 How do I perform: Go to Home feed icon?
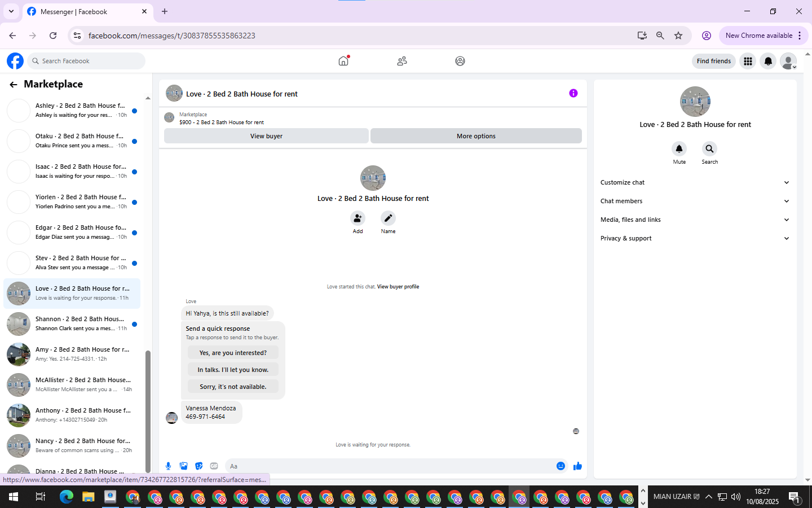click(x=343, y=61)
